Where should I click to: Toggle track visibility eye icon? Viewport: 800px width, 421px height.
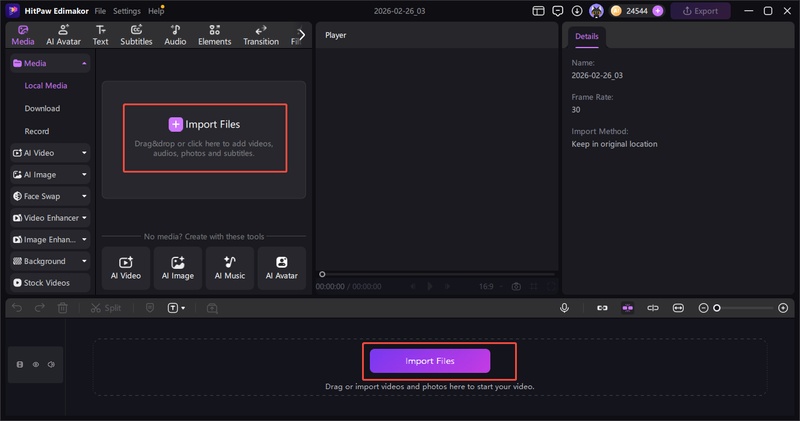(36, 364)
